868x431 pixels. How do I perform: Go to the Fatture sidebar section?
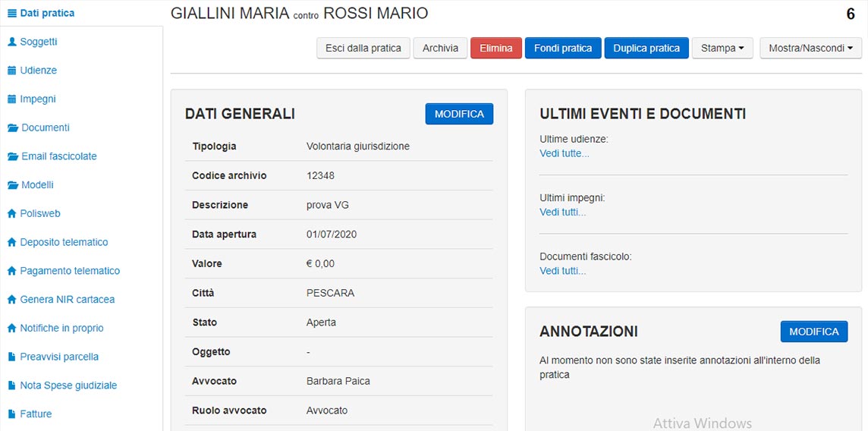click(x=36, y=414)
